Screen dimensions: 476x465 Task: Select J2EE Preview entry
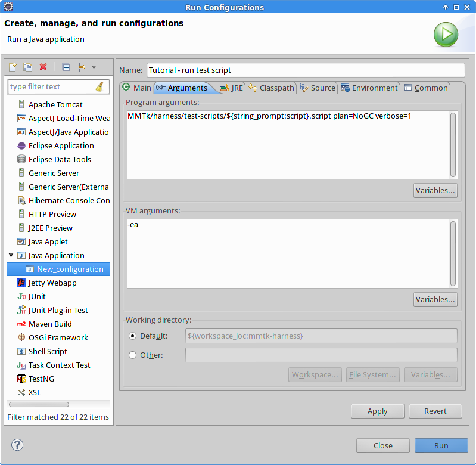tap(45, 228)
